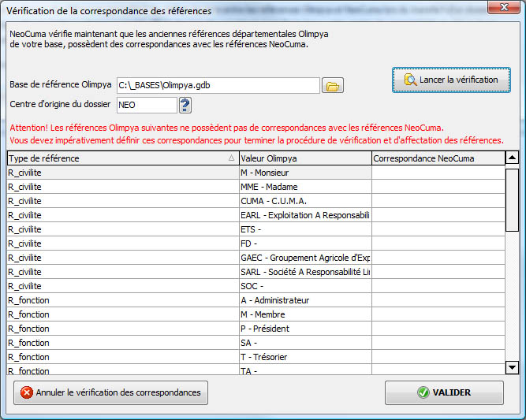Image resolution: width=526 pixels, height=420 pixels.
Task: Select the 'T - Trésorier' cell
Action: 305,357
